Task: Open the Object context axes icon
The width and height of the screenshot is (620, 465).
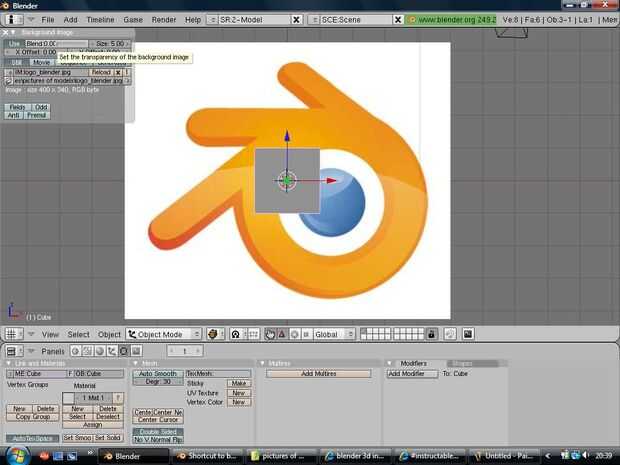Action: [x=112, y=351]
